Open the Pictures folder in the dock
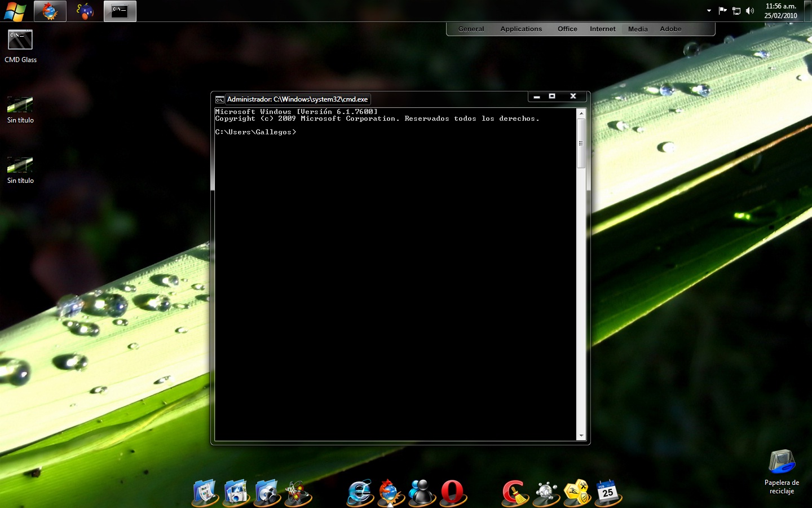Screen dimensions: 812x508 (x=236, y=492)
